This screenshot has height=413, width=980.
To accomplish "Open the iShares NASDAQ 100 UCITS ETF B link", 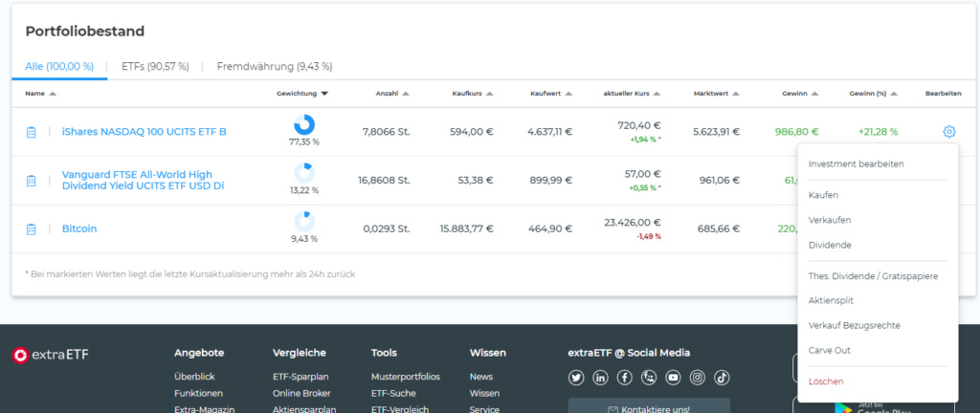I will 145,132.
